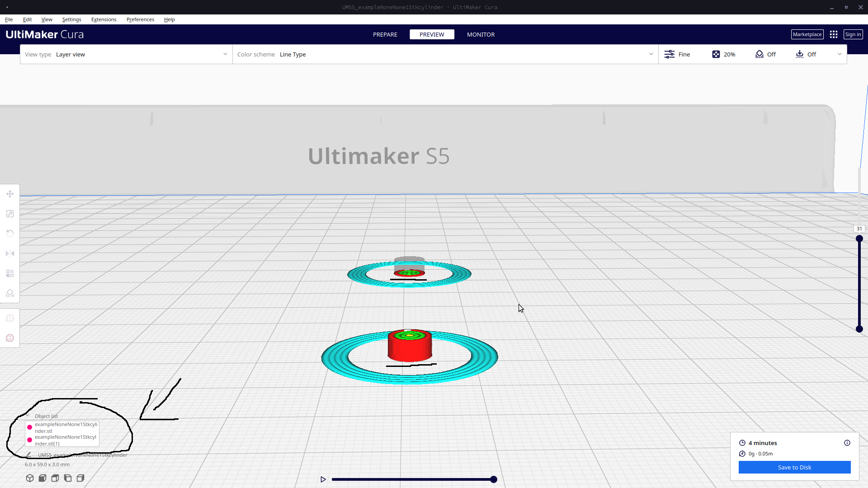Screen dimensions: 868x488
Task: Collapse the Object list chevron
Action: tap(28, 416)
